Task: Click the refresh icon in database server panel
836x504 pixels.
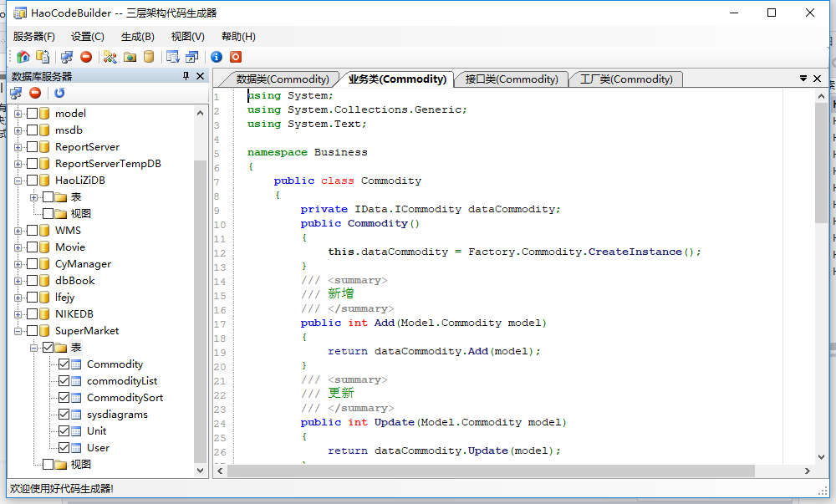Action: 59,93
